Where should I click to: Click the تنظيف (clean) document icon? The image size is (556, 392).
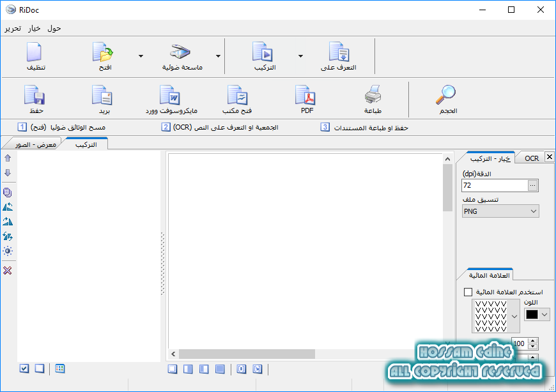tap(35, 52)
